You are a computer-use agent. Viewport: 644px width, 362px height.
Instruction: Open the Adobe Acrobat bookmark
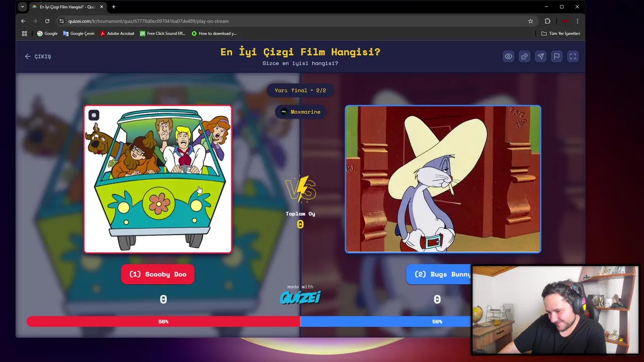tap(117, 33)
